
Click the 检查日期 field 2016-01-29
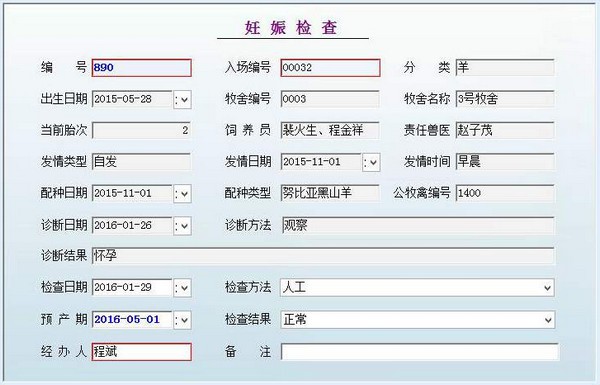pyautogui.click(x=132, y=288)
